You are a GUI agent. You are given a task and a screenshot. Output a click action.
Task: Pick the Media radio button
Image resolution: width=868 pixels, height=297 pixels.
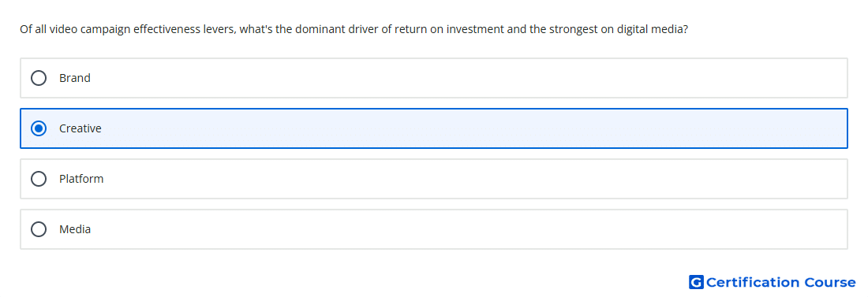(39, 229)
